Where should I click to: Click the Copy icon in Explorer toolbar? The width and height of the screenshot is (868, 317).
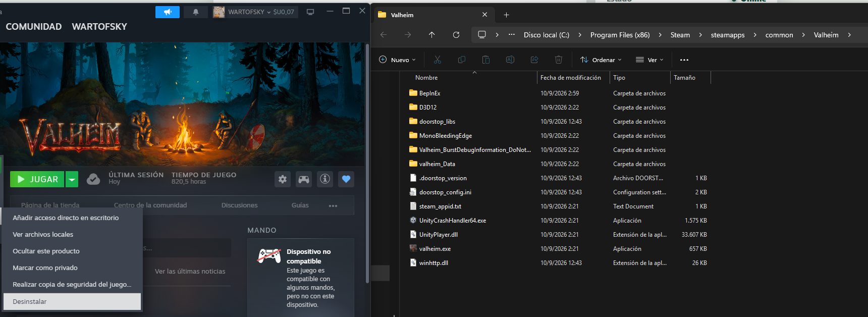tap(462, 60)
